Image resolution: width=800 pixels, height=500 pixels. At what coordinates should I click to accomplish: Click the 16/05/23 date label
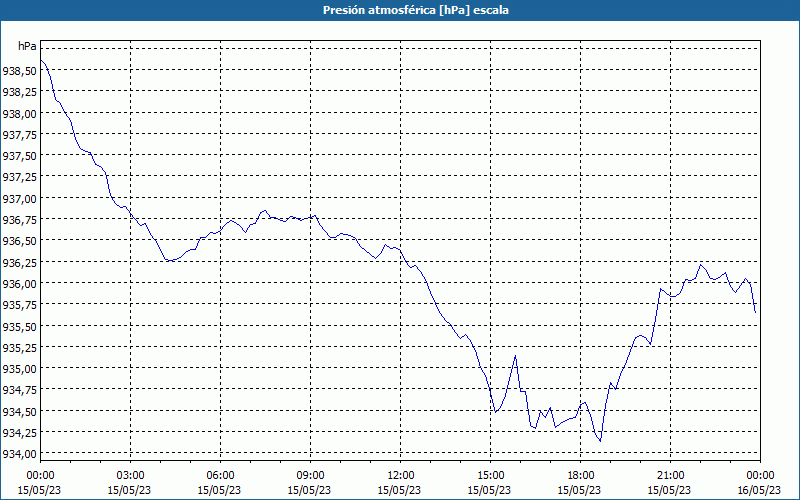(760, 490)
